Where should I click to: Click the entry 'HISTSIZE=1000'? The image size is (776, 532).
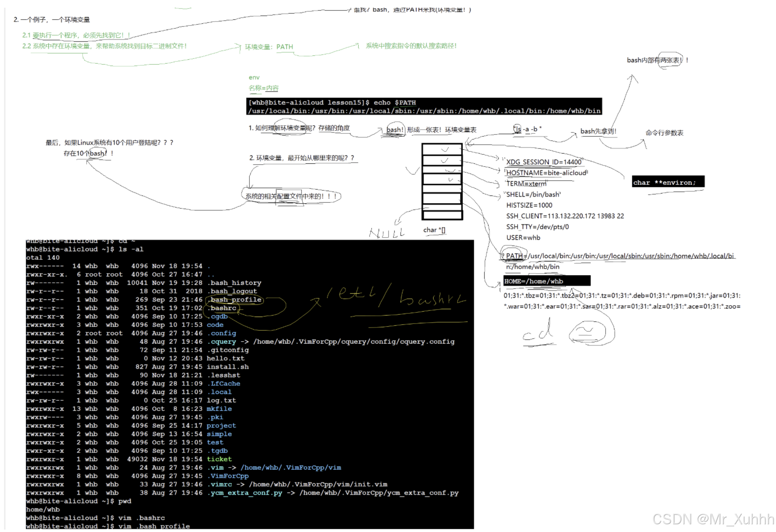pos(529,205)
